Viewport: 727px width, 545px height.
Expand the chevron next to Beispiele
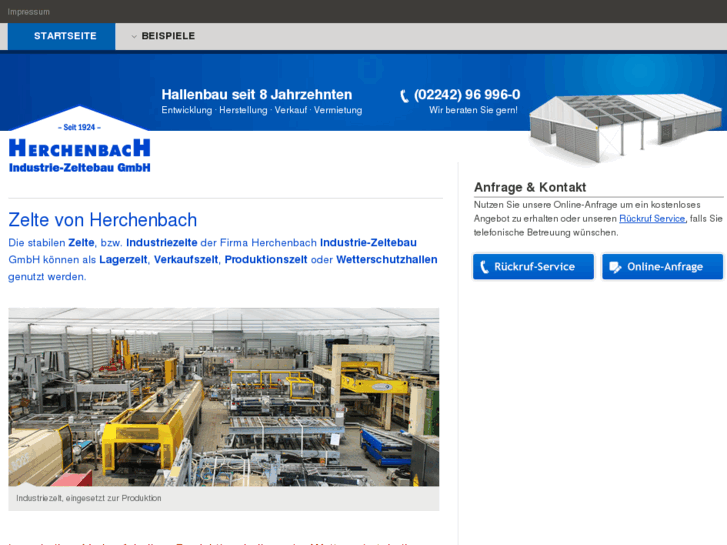(134, 36)
